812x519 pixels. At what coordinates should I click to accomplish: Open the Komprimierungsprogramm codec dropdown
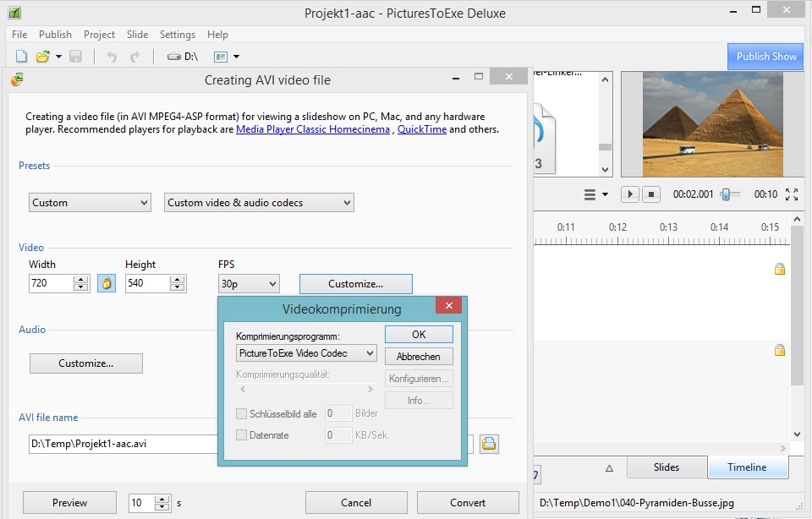pyautogui.click(x=306, y=353)
